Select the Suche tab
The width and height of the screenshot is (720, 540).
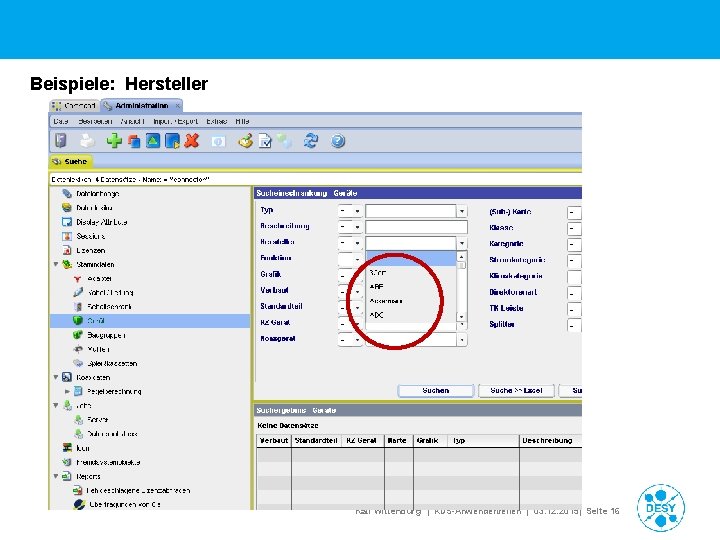[x=71, y=162]
